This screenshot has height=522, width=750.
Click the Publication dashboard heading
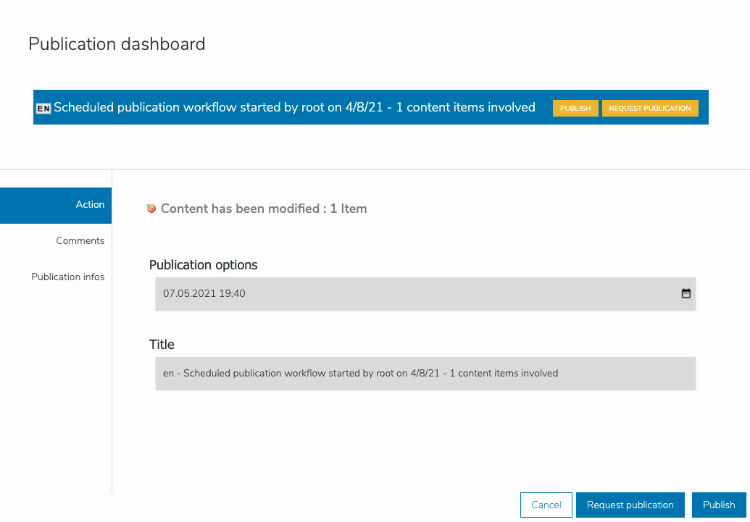117,44
